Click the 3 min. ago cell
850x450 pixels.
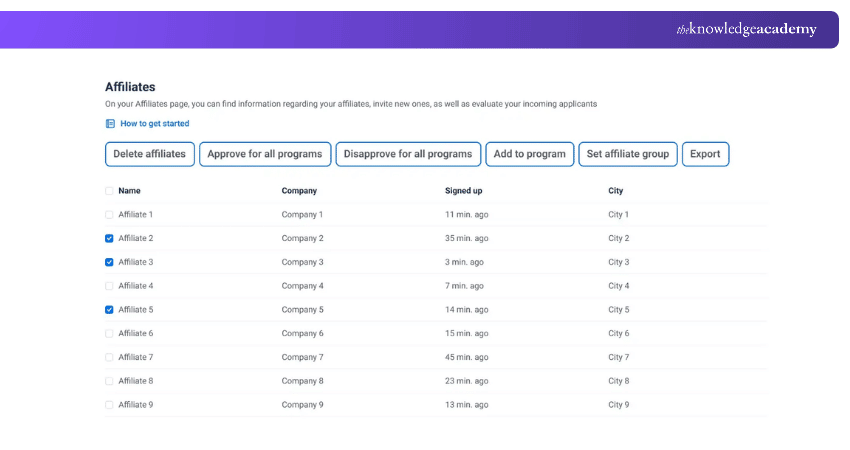(465, 262)
